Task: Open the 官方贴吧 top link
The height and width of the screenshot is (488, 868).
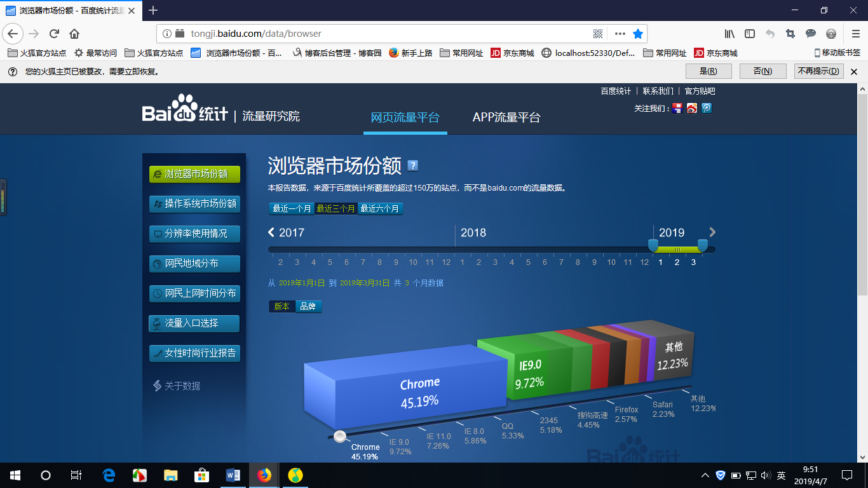Action: click(x=700, y=91)
